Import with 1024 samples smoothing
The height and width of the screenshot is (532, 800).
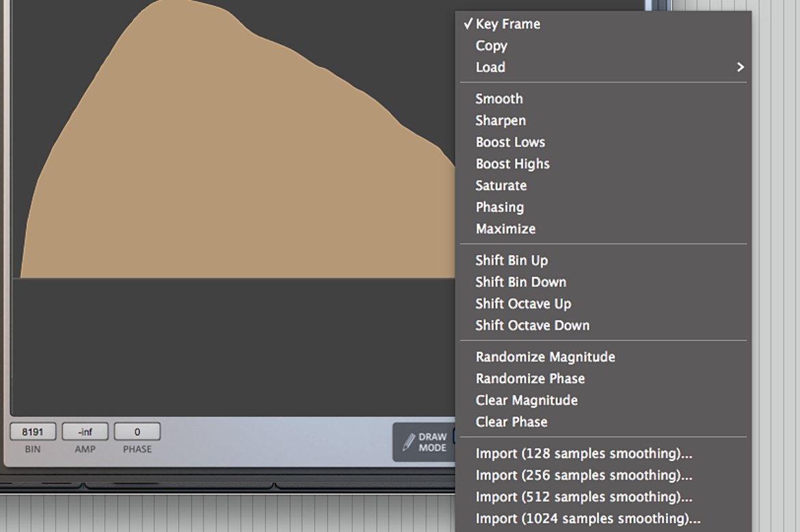[603, 519]
